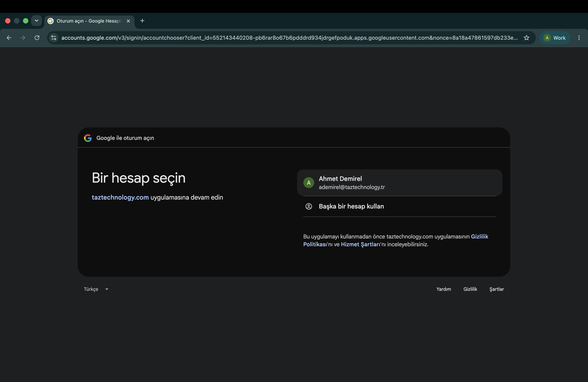This screenshot has width=588, height=382.
Task: Click the Gizlilik footer link
Action: tap(470, 289)
